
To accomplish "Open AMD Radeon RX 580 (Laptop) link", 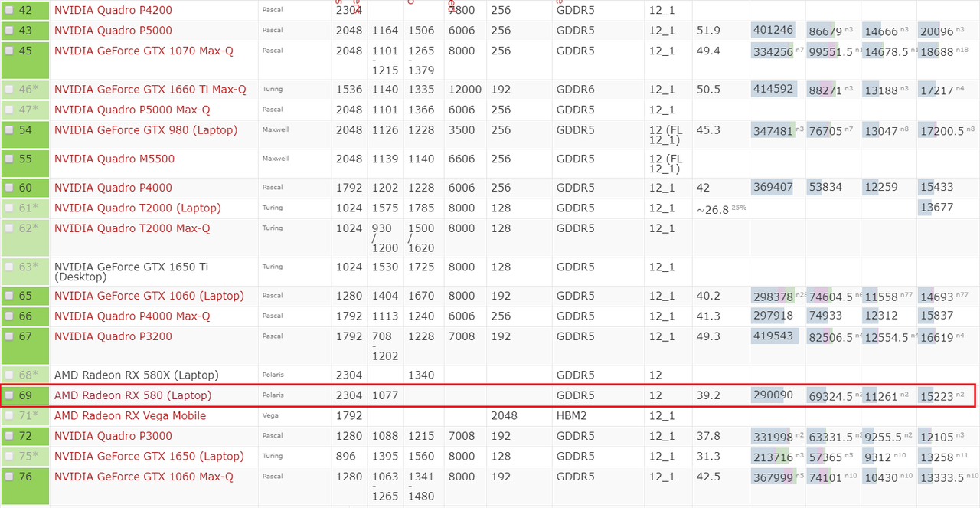I will 132,395.
